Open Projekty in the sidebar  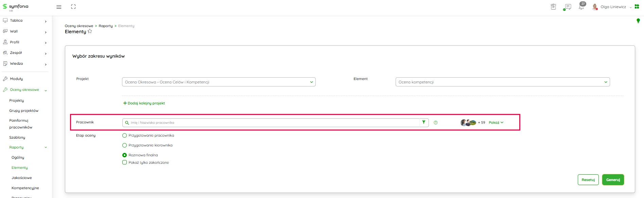click(17, 101)
